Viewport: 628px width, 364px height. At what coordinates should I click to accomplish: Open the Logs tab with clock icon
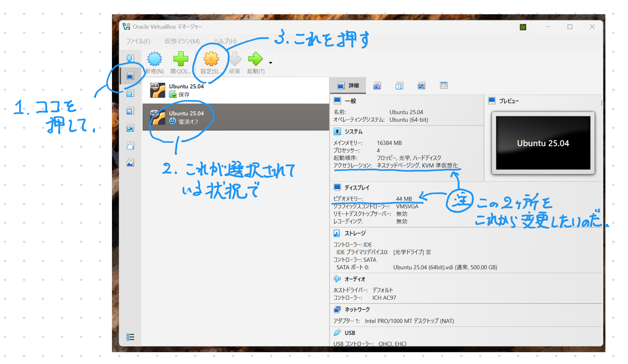(399, 86)
